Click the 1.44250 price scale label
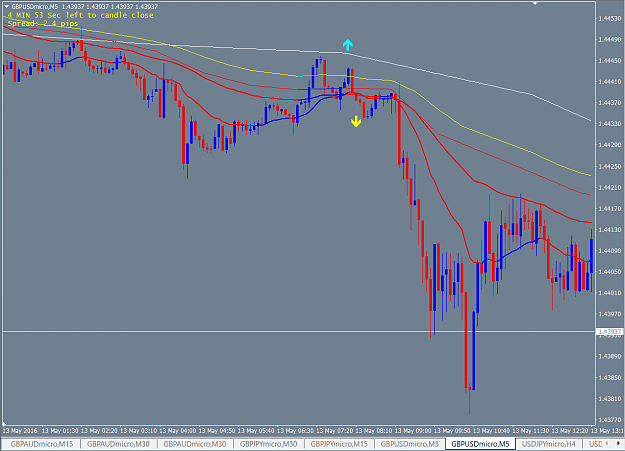625x451 pixels. tap(610, 166)
